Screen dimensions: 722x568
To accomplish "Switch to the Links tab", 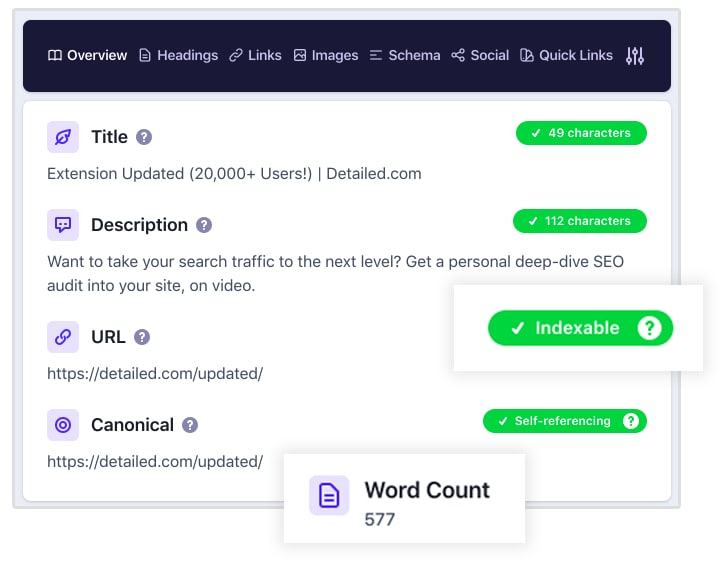I will [255, 55].
